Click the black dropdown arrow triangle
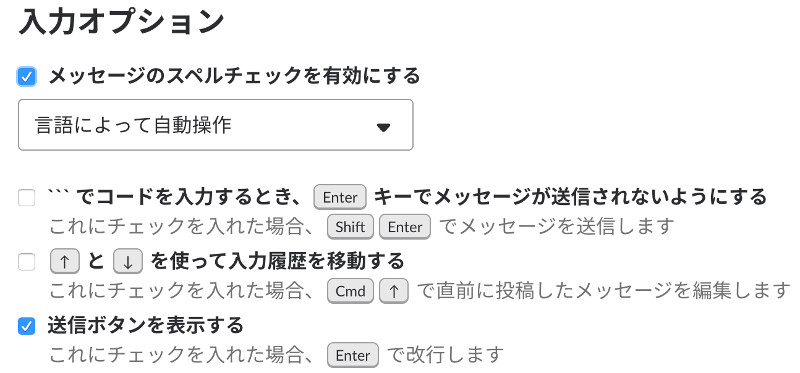Screen dimensions: 800x373 [383, 128]
